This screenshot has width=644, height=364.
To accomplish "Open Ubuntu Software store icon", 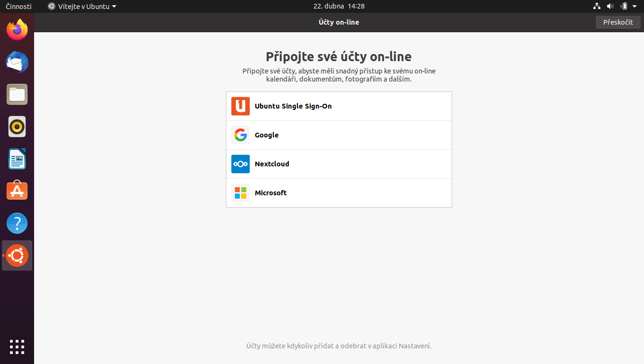I will (17, 191).
